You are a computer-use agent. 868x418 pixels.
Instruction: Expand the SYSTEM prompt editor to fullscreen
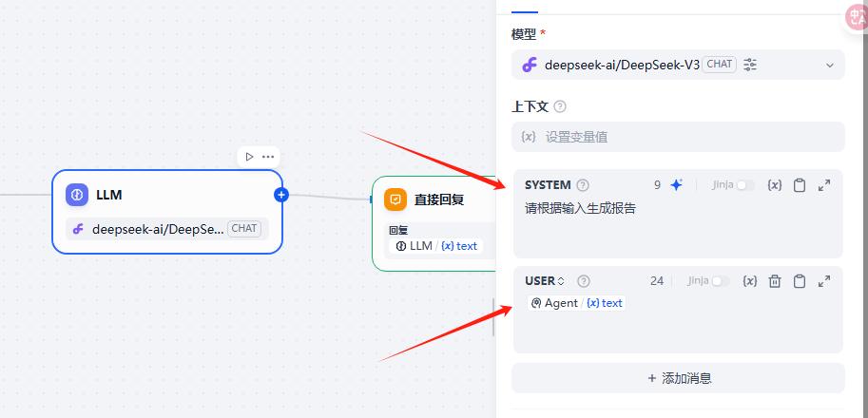(824, 185)
